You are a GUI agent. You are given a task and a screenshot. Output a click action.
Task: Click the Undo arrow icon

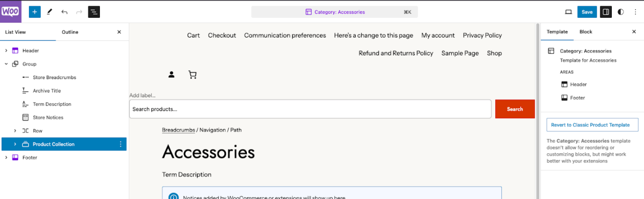tap(64, 12)
